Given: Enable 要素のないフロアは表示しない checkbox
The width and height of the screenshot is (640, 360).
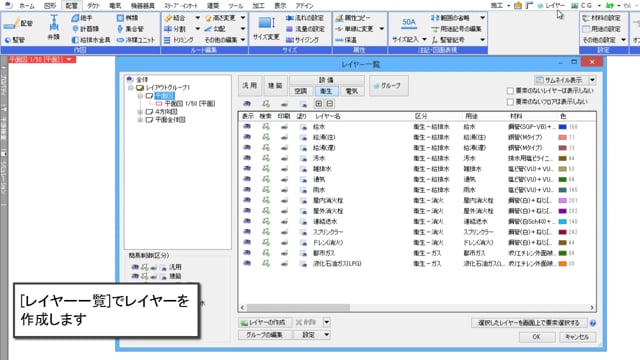Looking at the screenshot, I should tap(510, 102).
